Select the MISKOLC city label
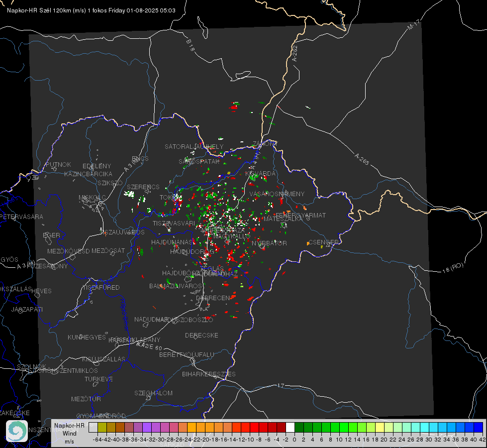Viewport: 487px width, 448px height. point(92,198)
